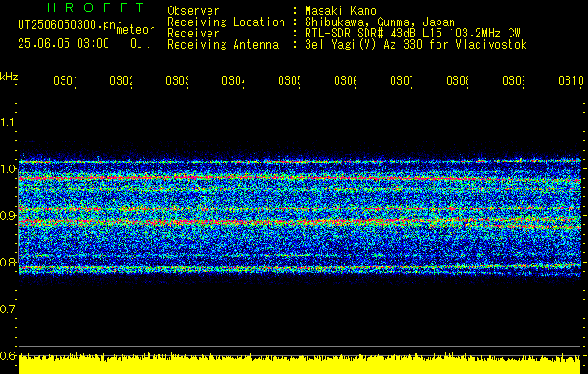588x374 pixels.
Task: Click the word meteor
Action: point(135,30)
